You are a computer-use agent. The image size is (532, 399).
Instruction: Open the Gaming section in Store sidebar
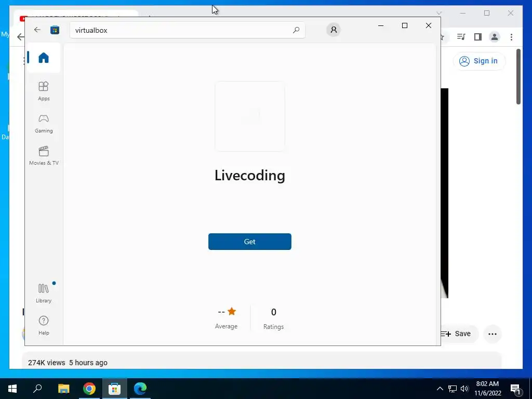coord(44,123)
